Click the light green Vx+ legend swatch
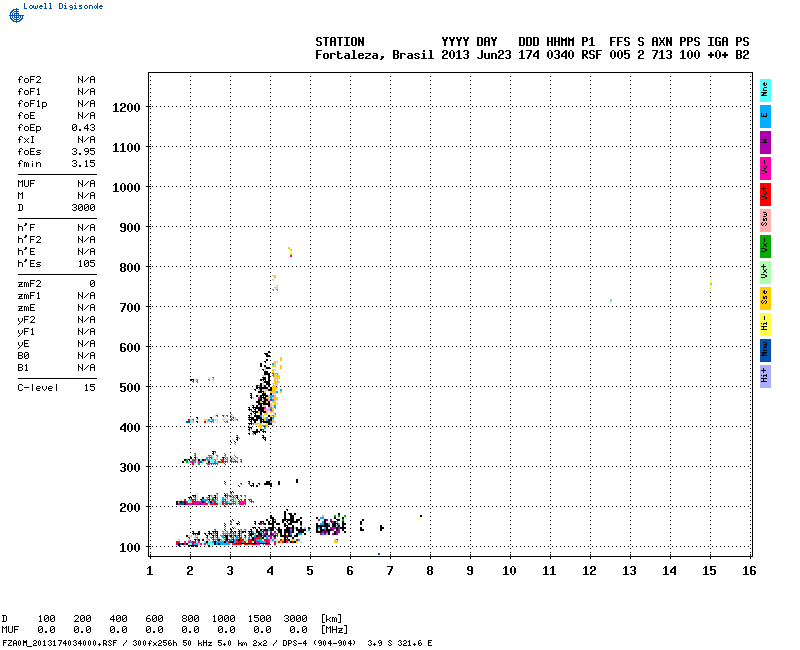The height and width of the screenshot is (650, 800). click(765, 272)
